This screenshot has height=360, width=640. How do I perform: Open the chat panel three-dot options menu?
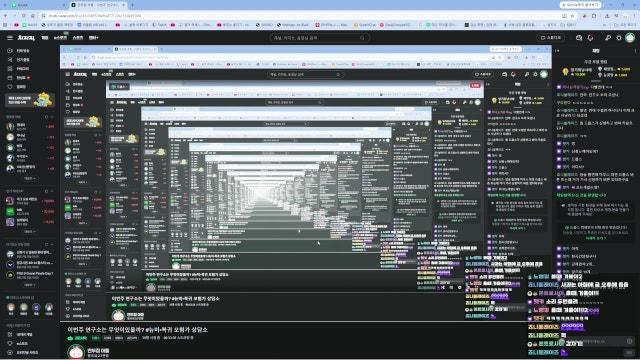point(635,51)
